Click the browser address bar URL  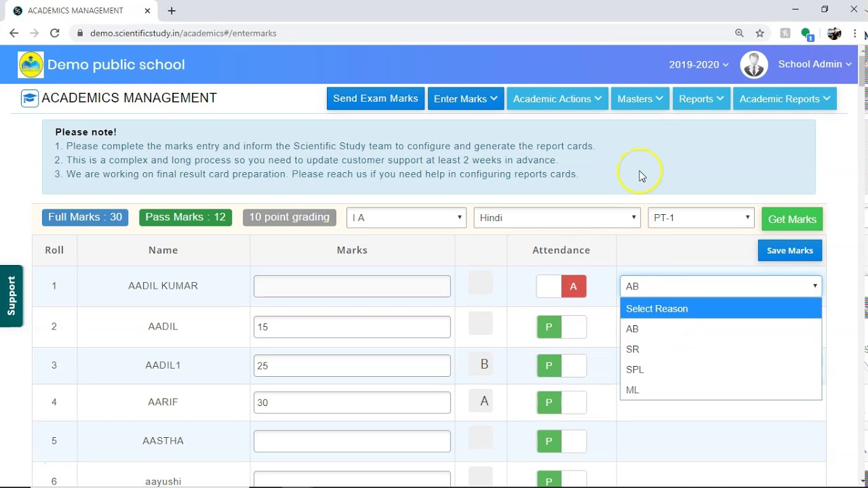tap(183, 33)
